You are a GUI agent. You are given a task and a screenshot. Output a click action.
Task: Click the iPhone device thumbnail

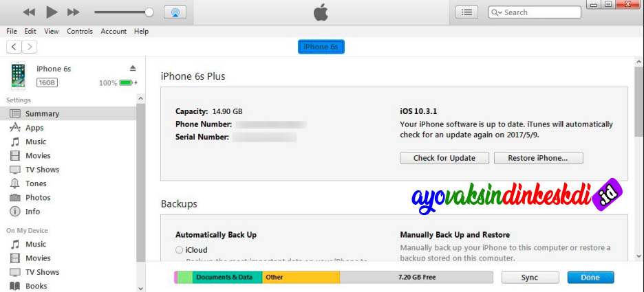pyautogui.click(x=18, y=76)
